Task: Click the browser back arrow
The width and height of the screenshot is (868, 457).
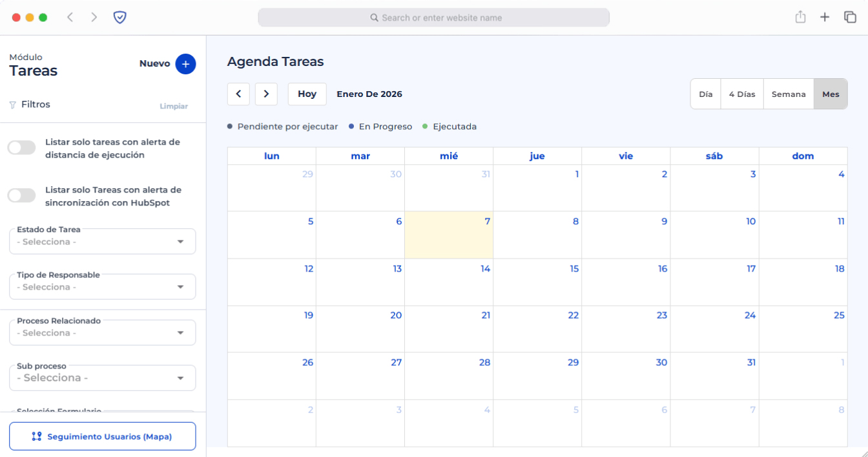Action: click(70, 17)
